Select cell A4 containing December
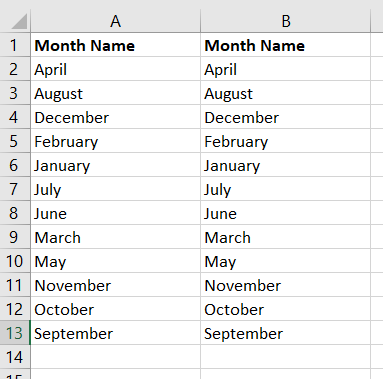The height and width of the screenshot is (379, 383). [x=115, y=117]
